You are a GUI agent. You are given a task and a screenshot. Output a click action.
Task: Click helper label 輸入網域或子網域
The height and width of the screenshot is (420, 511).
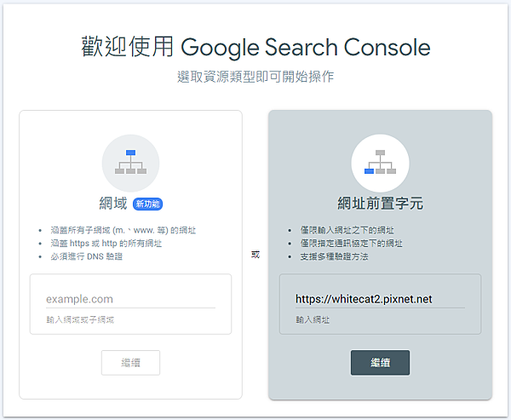coord(80,319)
